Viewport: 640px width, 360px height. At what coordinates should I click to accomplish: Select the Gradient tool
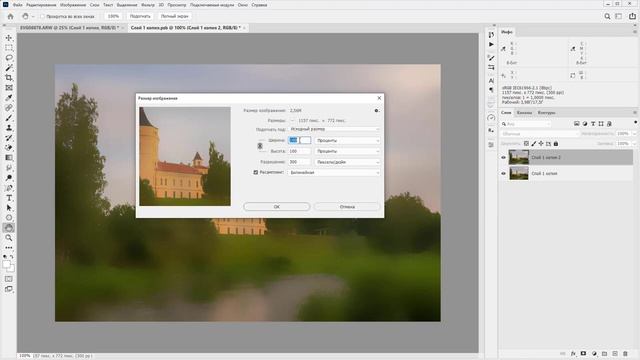(x=9, y=158)
